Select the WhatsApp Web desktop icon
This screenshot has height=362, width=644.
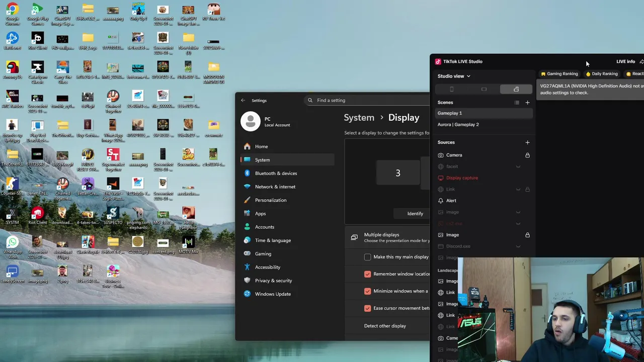(x=13, y=247)
